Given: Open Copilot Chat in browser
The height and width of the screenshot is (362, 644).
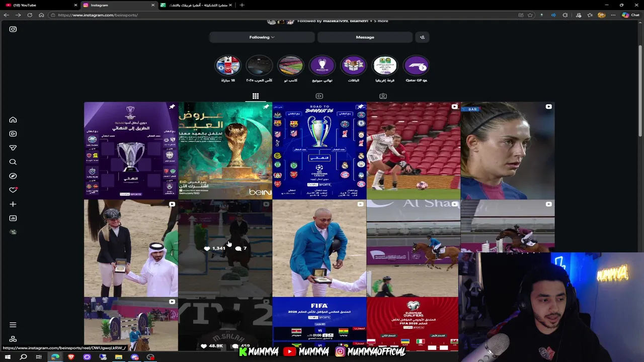Looking at the screenshot, I should click(630, 15).
